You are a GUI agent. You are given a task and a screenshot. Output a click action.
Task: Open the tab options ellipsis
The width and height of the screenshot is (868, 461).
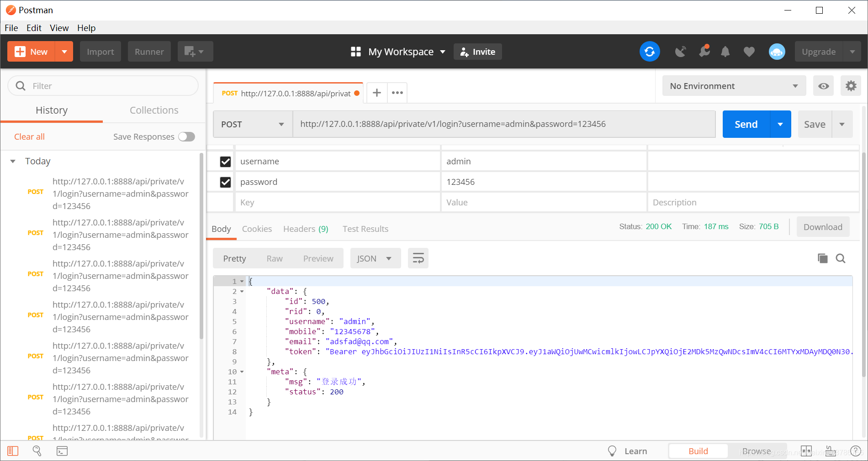point(397,93)
